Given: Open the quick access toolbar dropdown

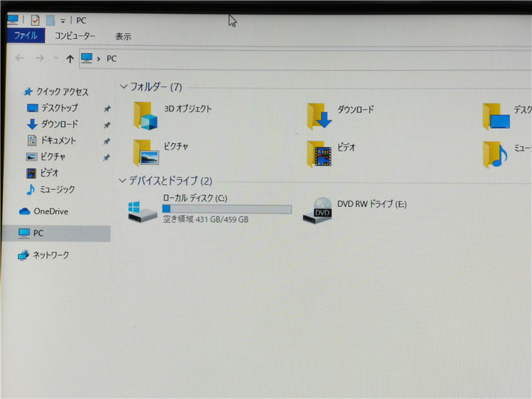Looking at the screenshot, I should [x=63, y=21].
